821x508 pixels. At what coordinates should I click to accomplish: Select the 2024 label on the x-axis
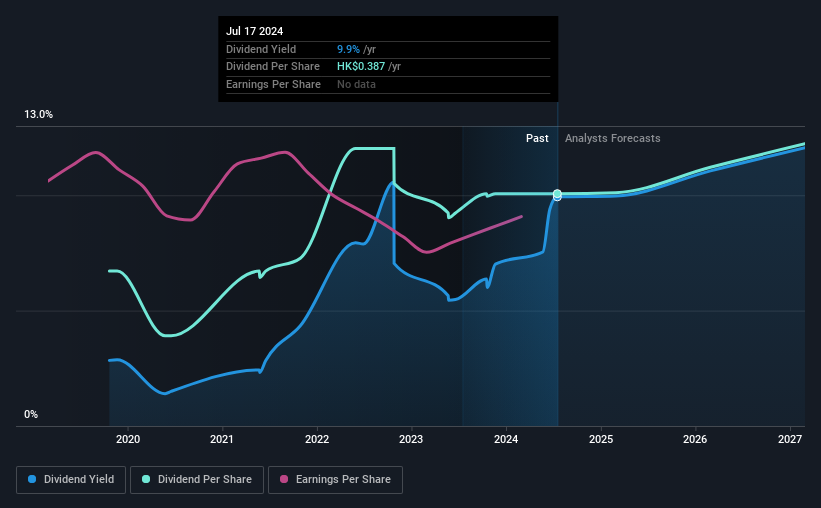click(x=506, y=439)
